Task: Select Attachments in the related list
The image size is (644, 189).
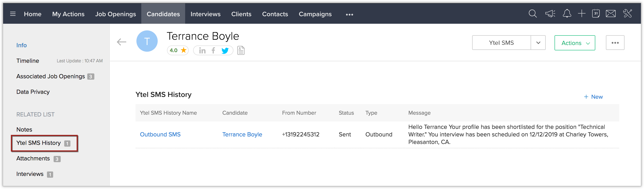Action: pyautogui.click(x=33, y=158)
